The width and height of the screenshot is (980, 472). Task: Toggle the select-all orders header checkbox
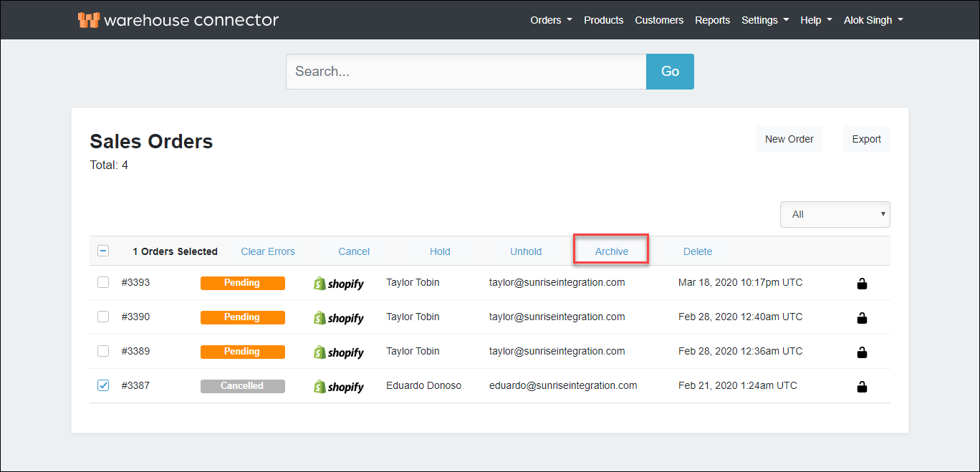pos(103,251)
